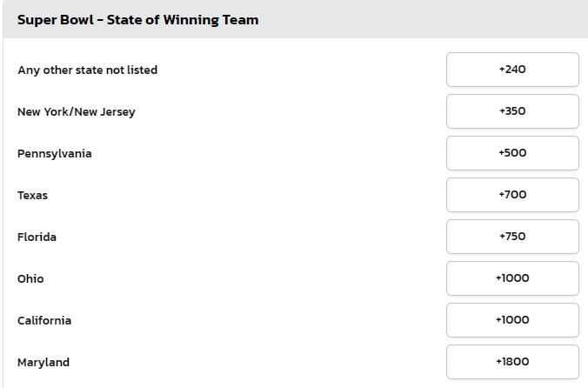588x388 pixels.
Task: Select the Ohio +1000 odds button
Action: (512, 278)
